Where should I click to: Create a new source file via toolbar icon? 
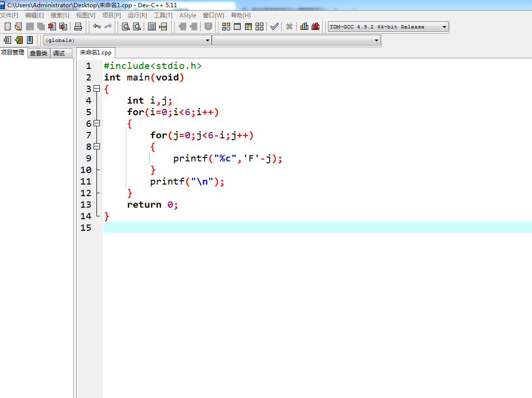tap(7, 27)
